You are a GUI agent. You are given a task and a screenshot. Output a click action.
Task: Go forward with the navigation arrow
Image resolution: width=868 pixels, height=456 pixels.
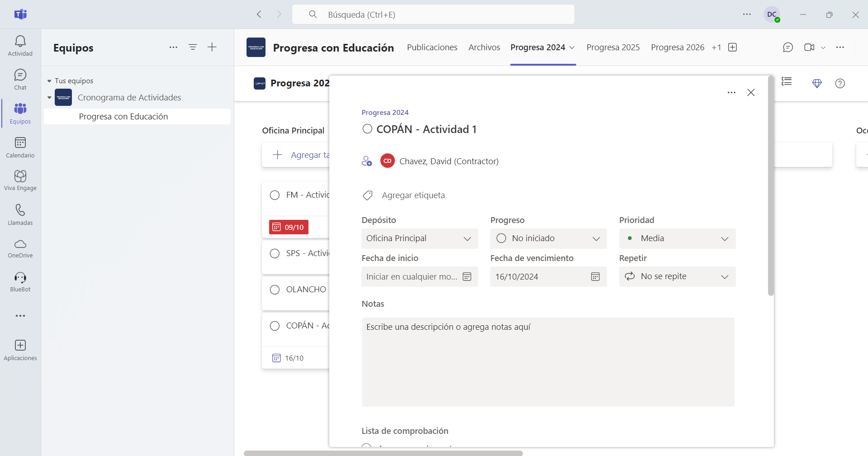[279, 14]
